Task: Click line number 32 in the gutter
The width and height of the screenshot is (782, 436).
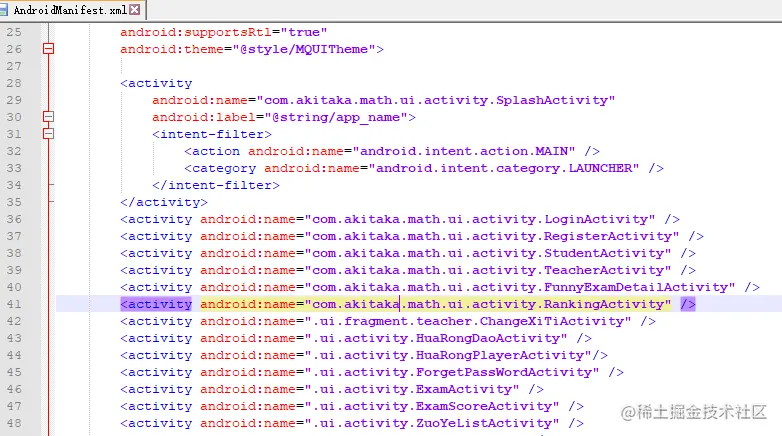Action: 14,151
